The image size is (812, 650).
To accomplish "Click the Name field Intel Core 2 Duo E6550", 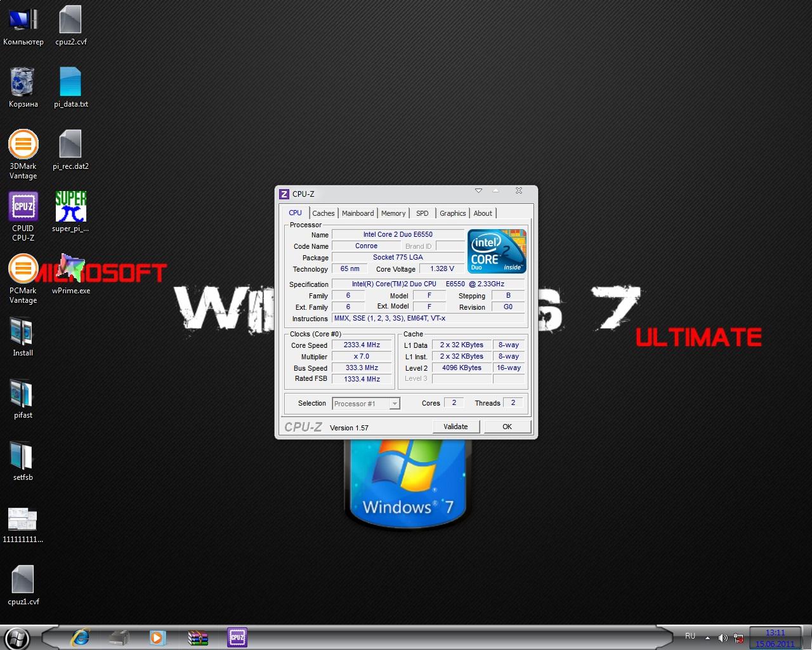I will [x=398, y=235].
